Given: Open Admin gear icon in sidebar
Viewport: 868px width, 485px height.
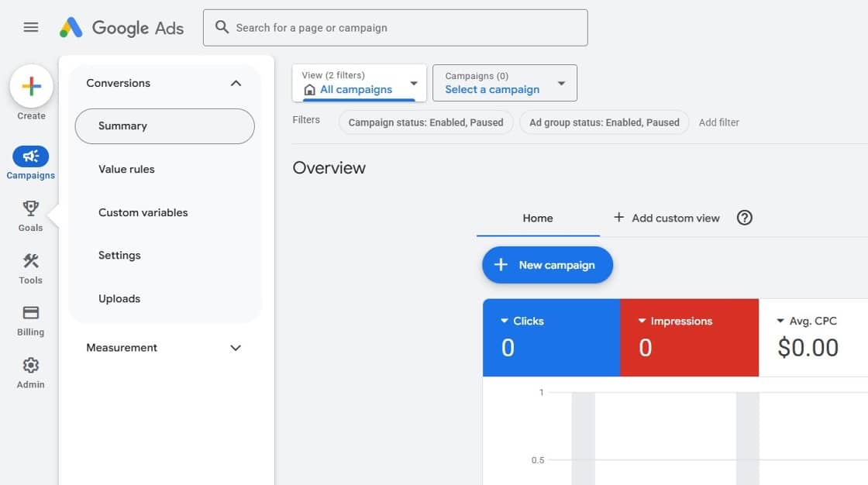Looking at the screenshot, I should (31, 366).
